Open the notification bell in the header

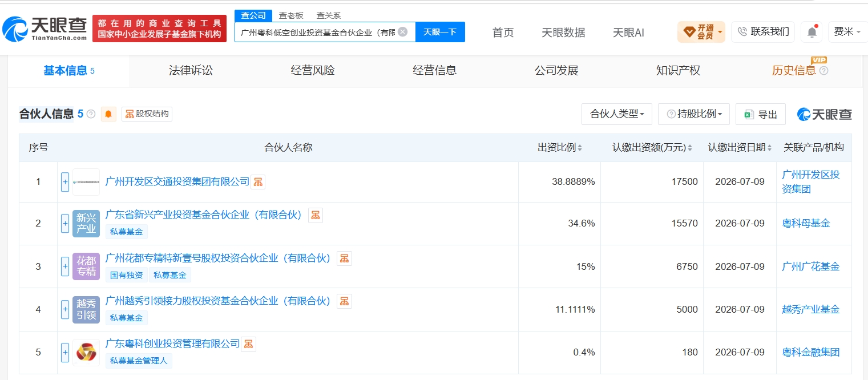(x=812, y=32)
